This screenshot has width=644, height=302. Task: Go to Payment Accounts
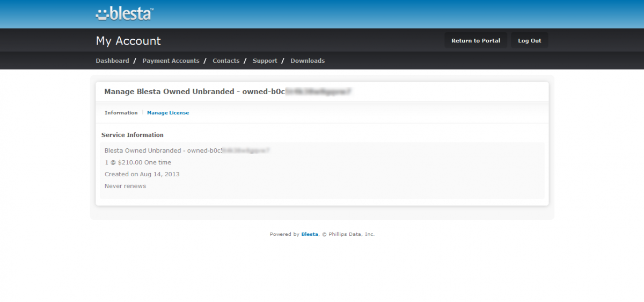tap(171, 61)
